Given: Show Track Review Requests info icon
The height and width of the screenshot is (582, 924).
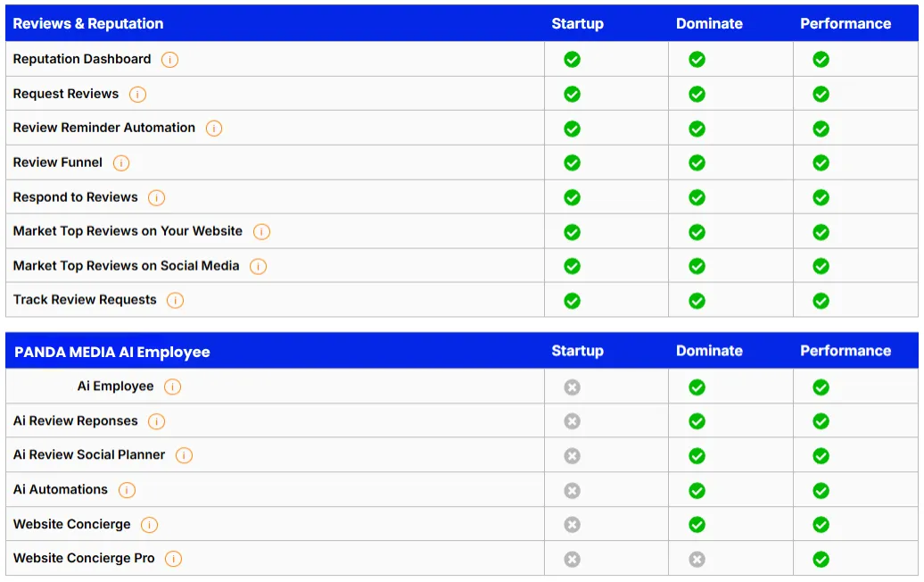Looking at the screenshot, I should click(x=175, y=301).
